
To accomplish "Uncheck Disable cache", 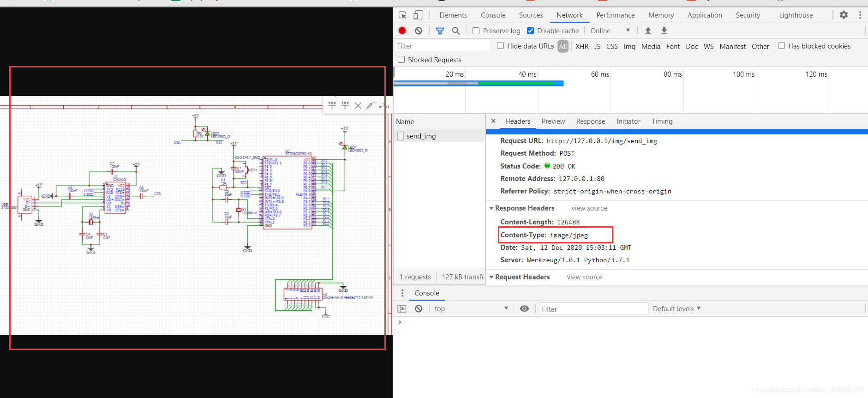I will point(530,30).
